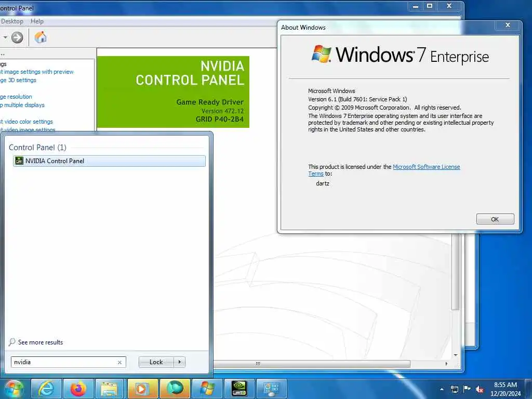Screen dimensions: 532x399
Task: Clear the nvidia search text
Action: point(119,362)
